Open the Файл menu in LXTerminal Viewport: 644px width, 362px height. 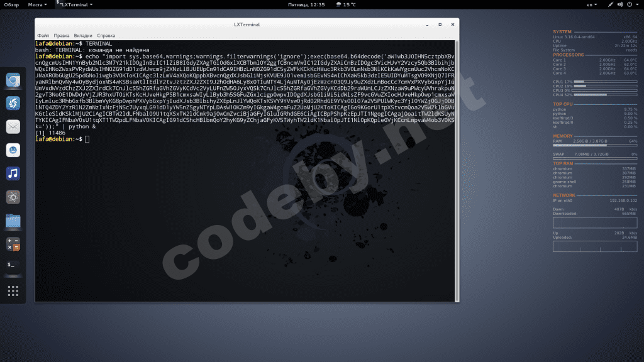pyautogui.click(x=43, y=36)
